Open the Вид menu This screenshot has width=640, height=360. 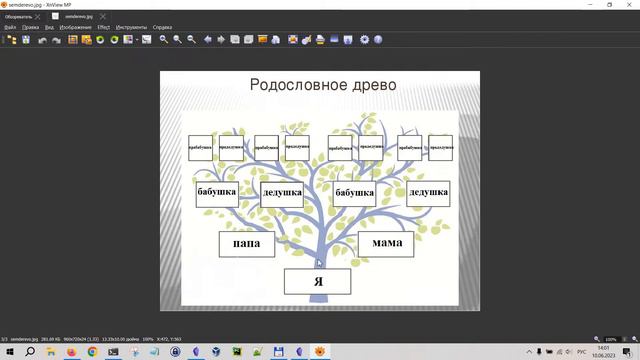pos(49,27)
